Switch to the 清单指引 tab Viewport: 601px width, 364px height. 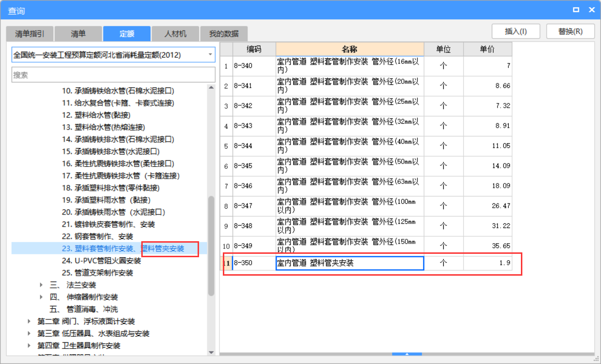point(30,33)
